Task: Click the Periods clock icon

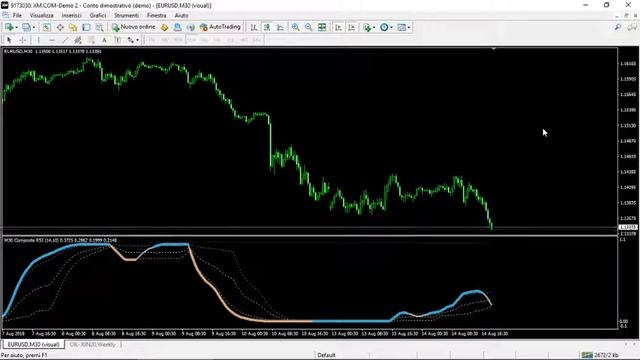Action: pos(384,27)
